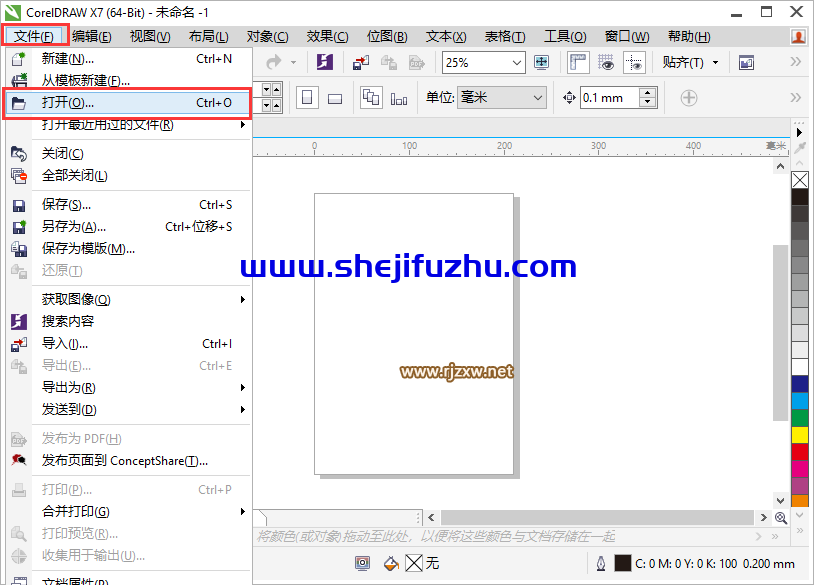Choose 从模板新建 menu entry

(x=129, y=80)
